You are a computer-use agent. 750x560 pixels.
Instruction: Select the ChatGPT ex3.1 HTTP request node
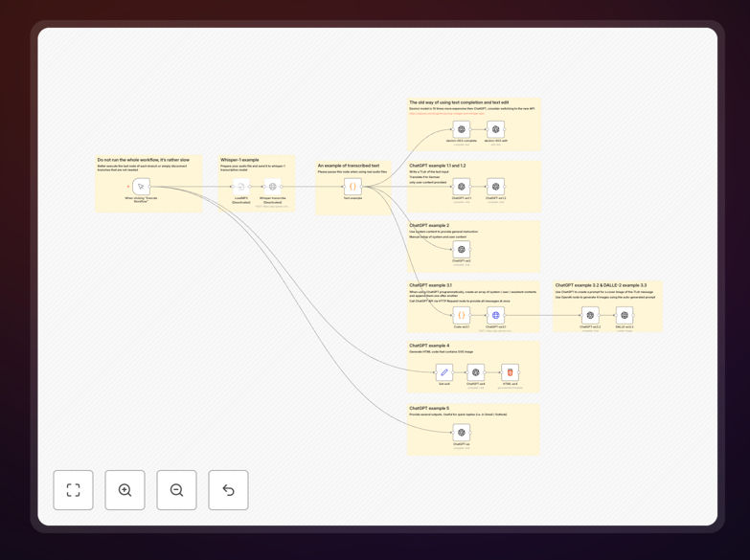point(495,315)
